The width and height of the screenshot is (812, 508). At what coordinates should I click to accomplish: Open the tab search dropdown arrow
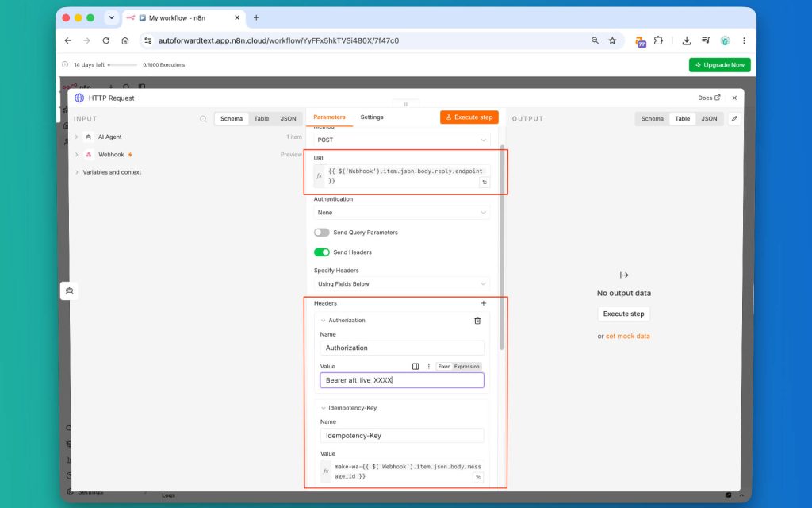[x=111, y=17]
